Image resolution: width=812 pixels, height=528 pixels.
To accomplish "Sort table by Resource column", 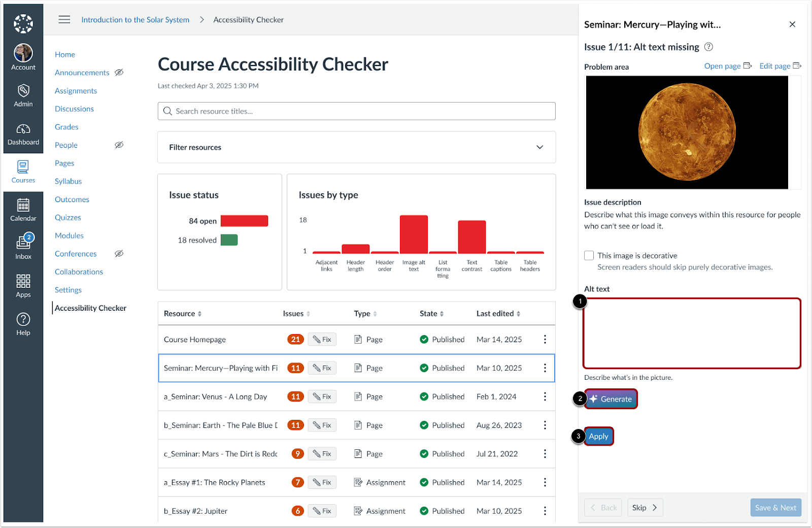I will pos(183,314).
